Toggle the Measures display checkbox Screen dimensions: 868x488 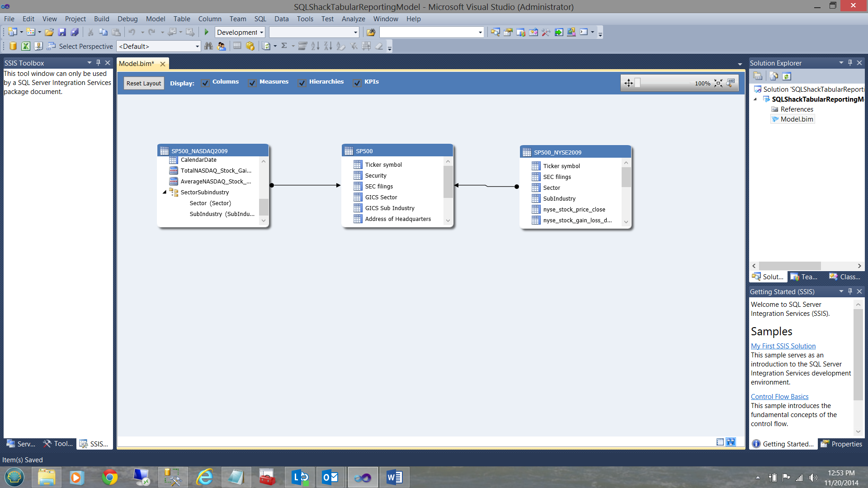[252, 83]
